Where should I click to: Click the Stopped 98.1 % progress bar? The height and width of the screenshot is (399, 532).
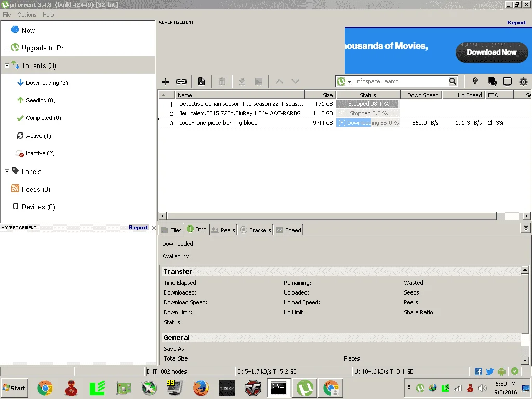[x=368, y=104]
